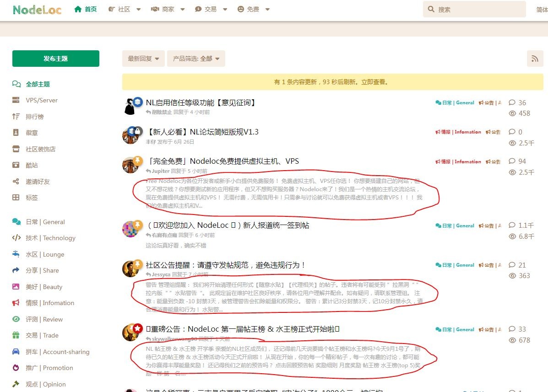This screenshot has width=548, height=392.
Task: Click 这论坛真好看，确实不错 excerpt
Action: [x=176, y=245]
